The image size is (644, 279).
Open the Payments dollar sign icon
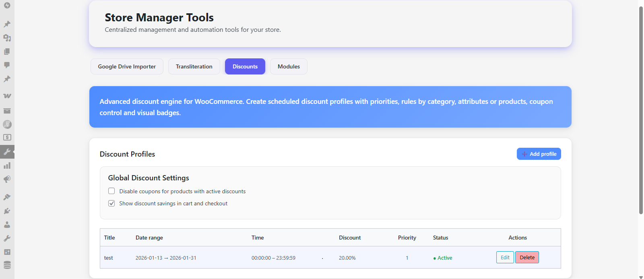7,138
